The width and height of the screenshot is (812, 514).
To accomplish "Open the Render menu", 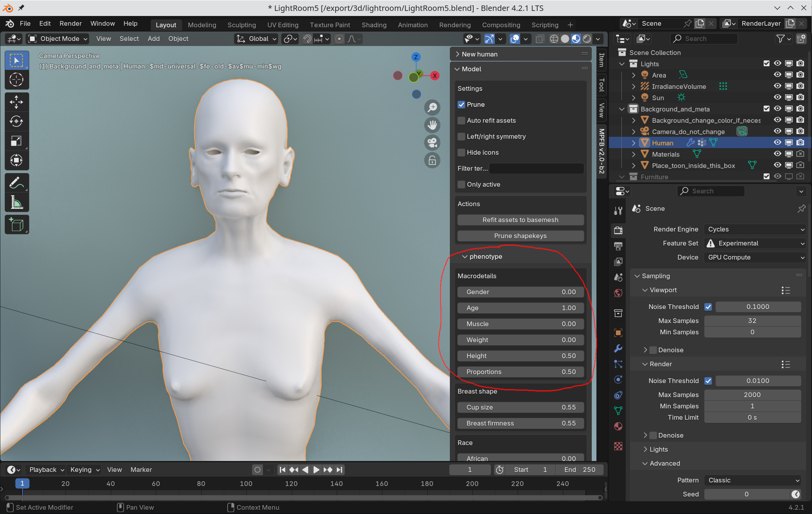I will point(71,23).
